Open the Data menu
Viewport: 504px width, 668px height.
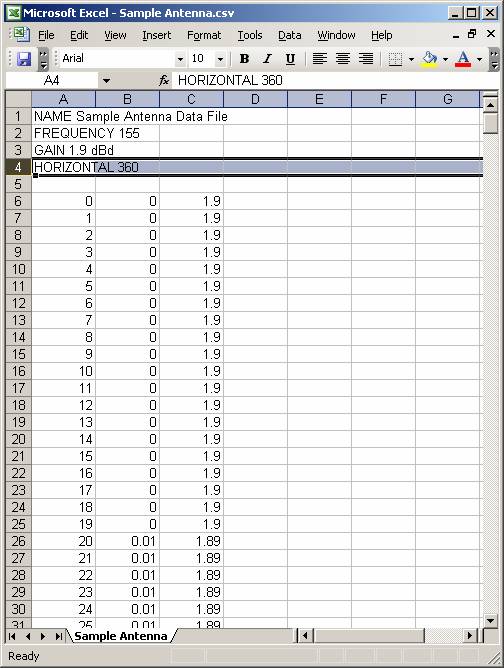coord(290,35)
